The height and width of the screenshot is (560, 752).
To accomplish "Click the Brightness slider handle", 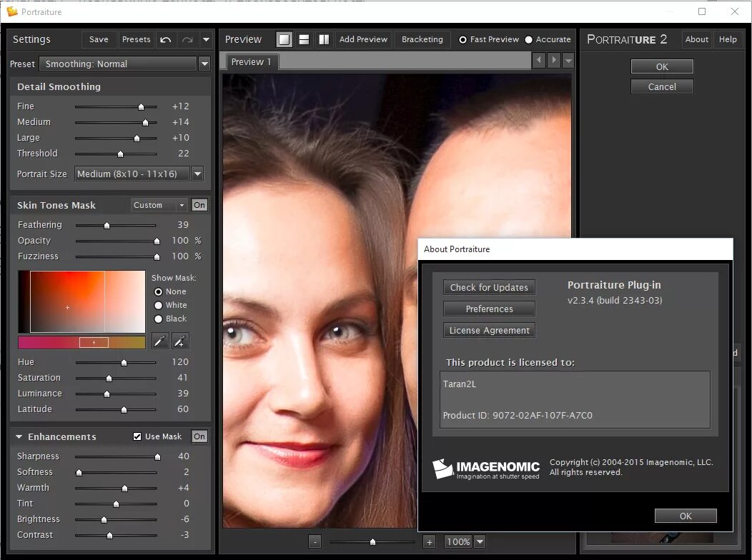I will [x=104, y=520].
